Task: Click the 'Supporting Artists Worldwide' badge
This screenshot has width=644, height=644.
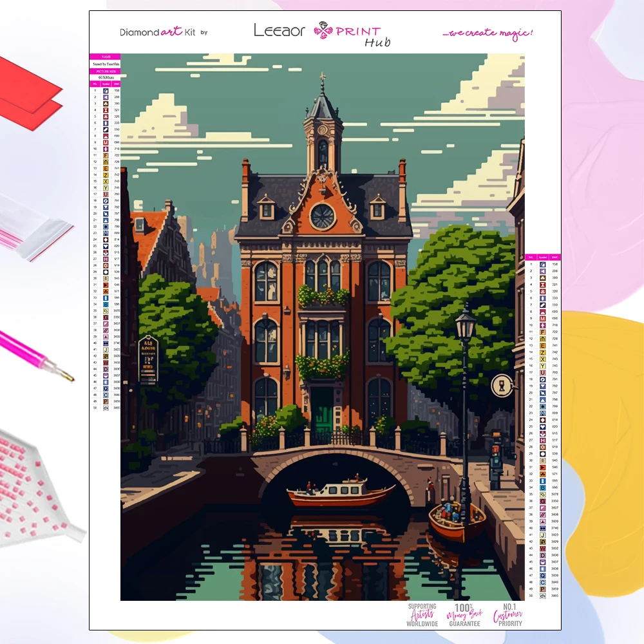Action: pyautogui.click(x=422, y=615)
